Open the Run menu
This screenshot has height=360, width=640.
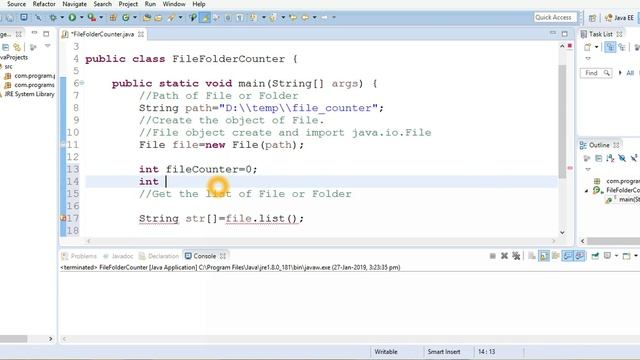pyautogui.click(x=150, y=4)
